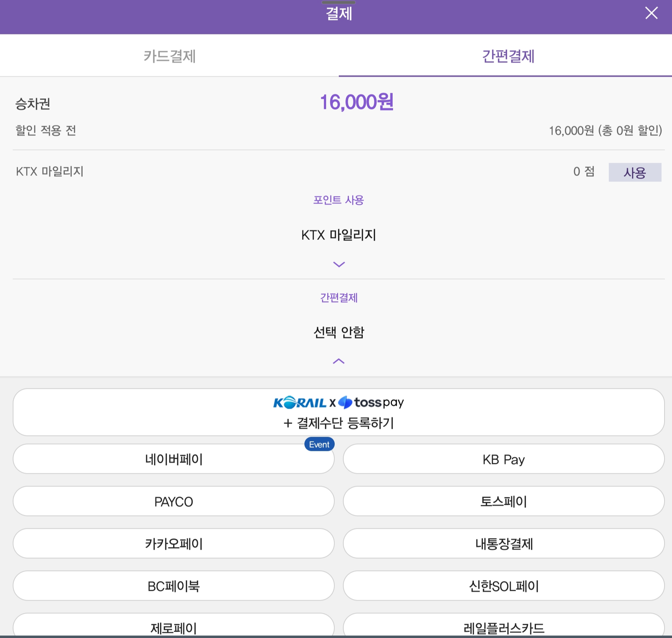This screenshot has height=638, width=672.
Task: Switch to the 간편결제 tab
Action: coord(508,56)
